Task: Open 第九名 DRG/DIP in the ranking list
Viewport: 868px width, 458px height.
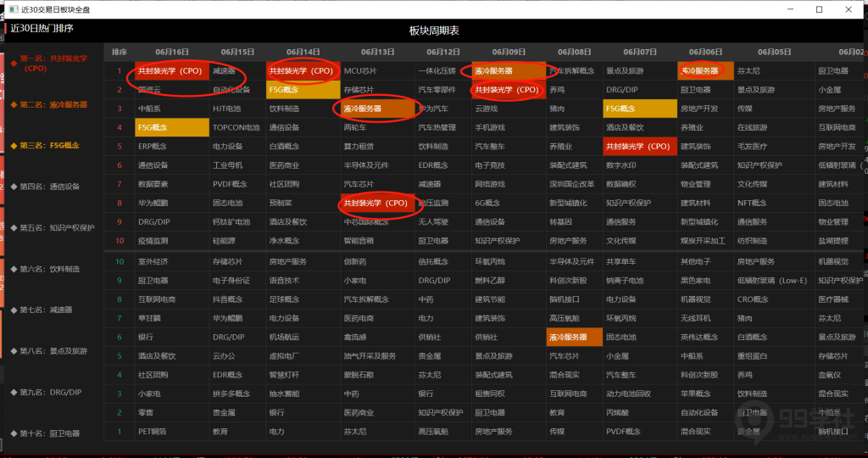Action: click(x=50, y=393)
